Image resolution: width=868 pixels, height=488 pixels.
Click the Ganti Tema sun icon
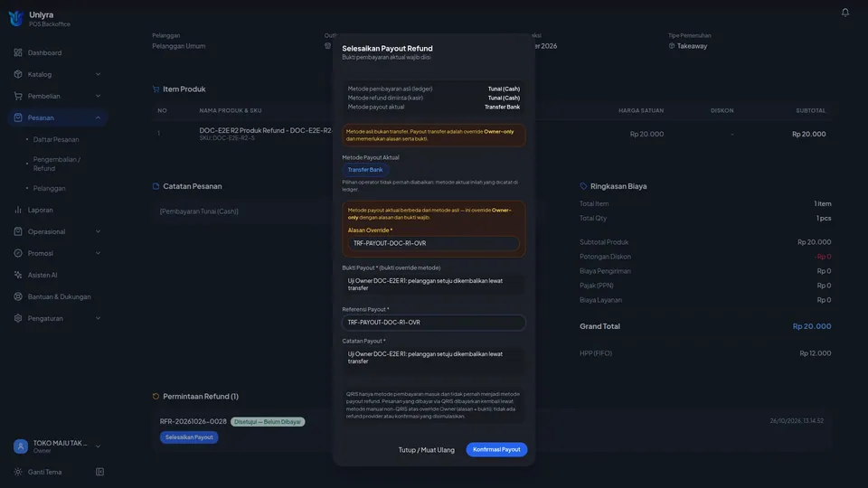point(18,472)
